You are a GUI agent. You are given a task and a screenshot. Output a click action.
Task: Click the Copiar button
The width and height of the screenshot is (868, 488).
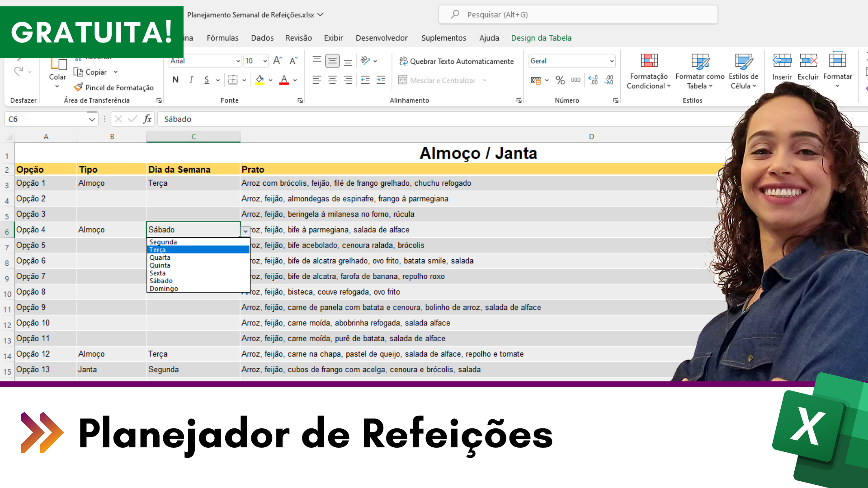pyautogui.click(x=90, y=72)
